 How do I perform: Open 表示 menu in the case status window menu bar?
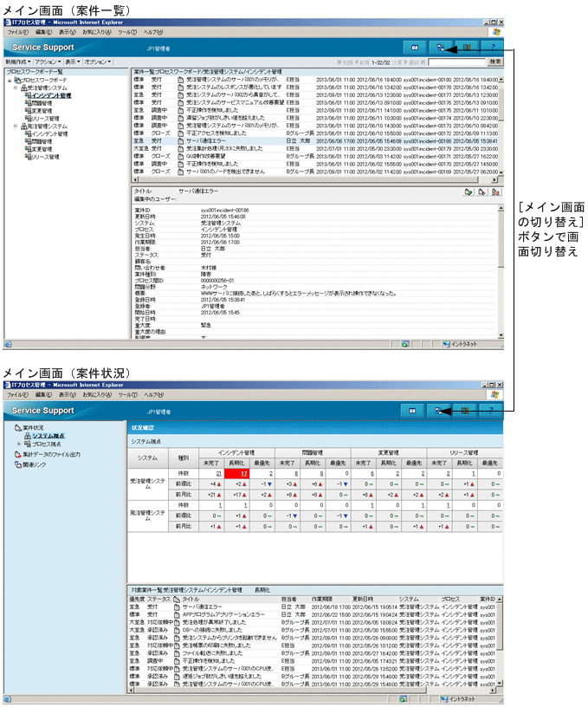(68, 394)
